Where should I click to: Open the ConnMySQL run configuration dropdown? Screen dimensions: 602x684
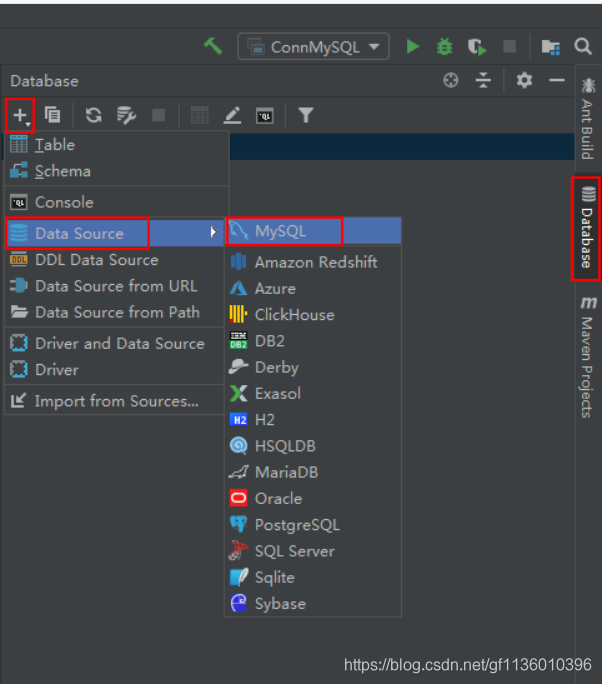point(313,46)
